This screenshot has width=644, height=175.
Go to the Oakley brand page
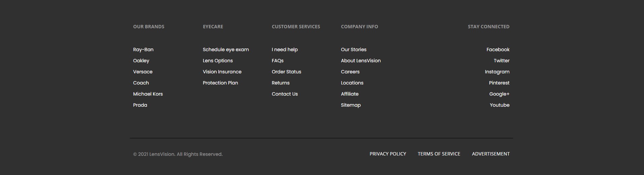click(x=141, y=61)
